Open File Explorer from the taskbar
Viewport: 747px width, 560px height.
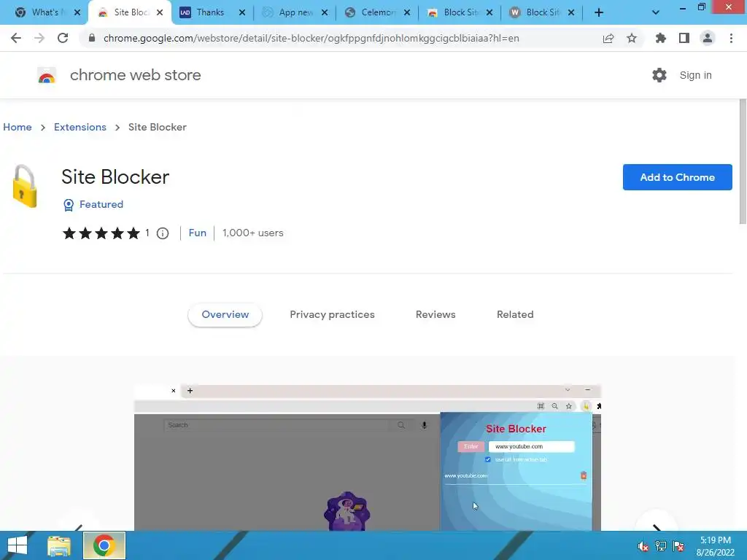tap(59, 545)
